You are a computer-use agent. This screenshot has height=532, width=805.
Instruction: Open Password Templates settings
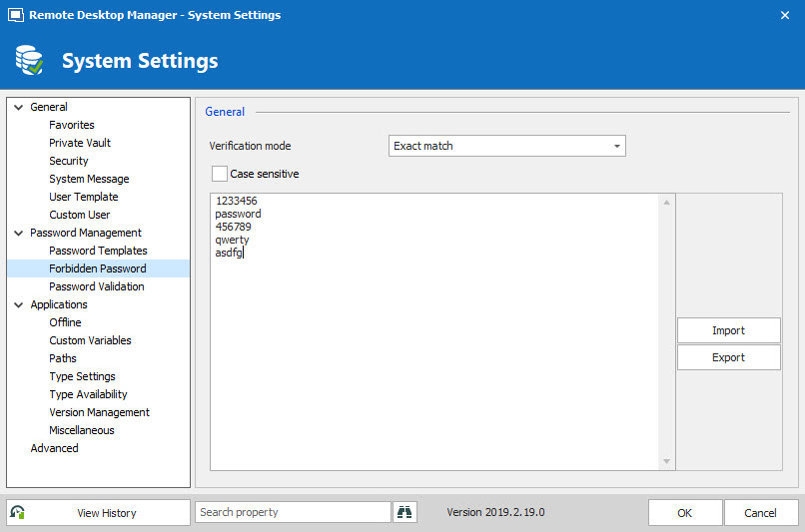pos(98,251)
